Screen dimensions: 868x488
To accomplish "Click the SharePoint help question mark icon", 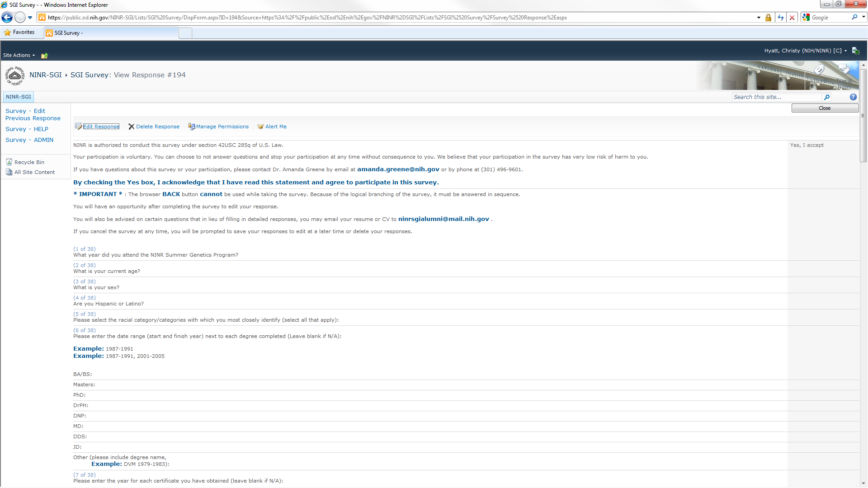I will tap(853, 97).
